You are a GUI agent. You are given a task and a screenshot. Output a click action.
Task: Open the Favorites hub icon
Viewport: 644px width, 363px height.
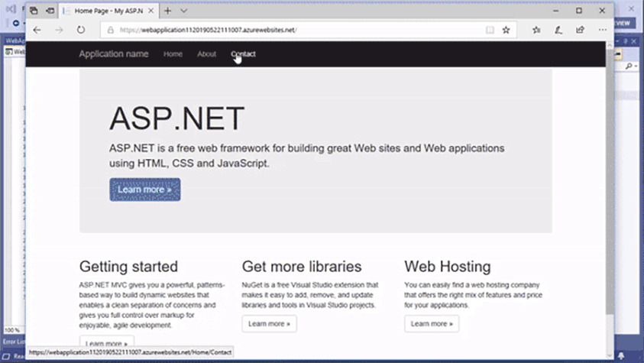tap(537, 30)
